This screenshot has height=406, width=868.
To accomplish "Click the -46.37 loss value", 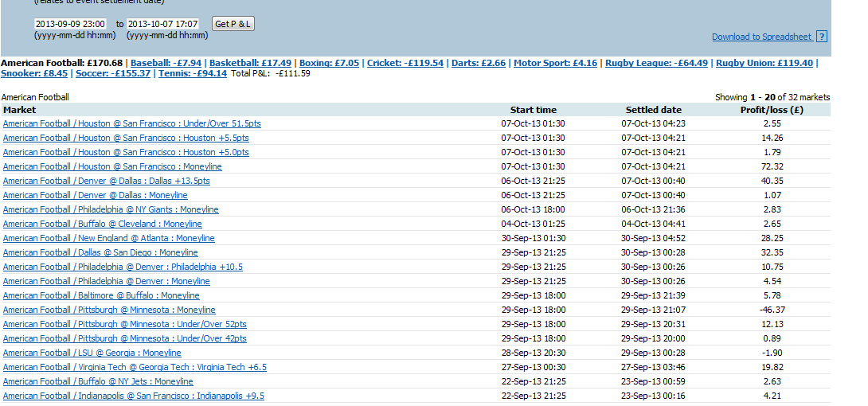I will click(772, 310).
